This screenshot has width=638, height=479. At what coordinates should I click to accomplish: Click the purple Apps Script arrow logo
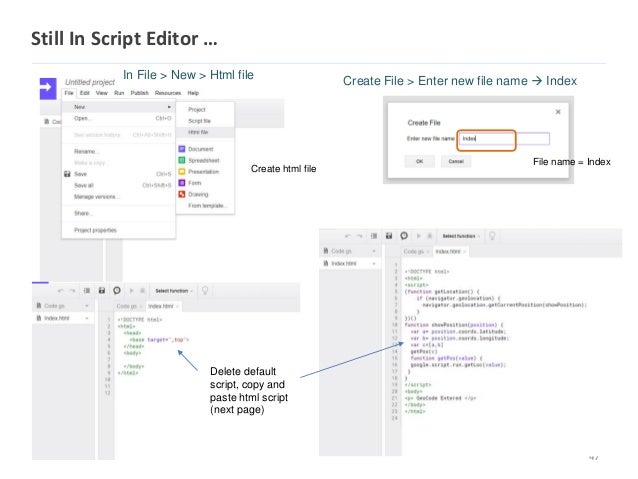click(48, 88)
